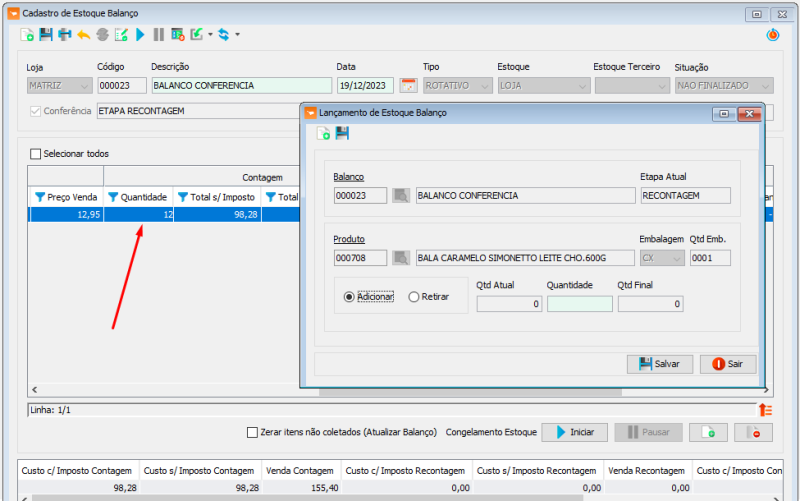Open the Situação dropdown showing NAO FINALIZADO

tap(724, 85)
